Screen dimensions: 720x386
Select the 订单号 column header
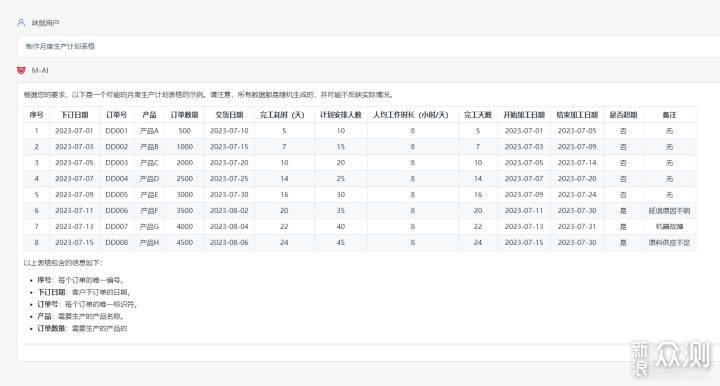click(117, 115)
